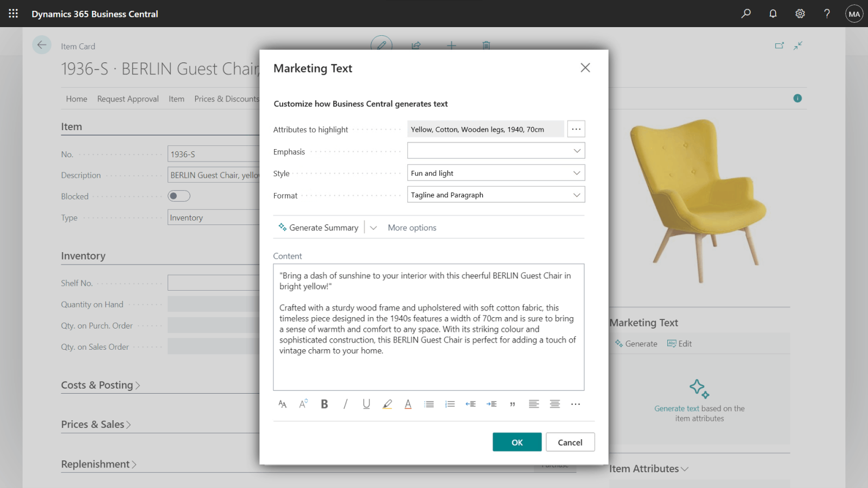Viewport: 868px width, 488px height.
Task: Click the underline formatting icon
Action: (366, 404)
